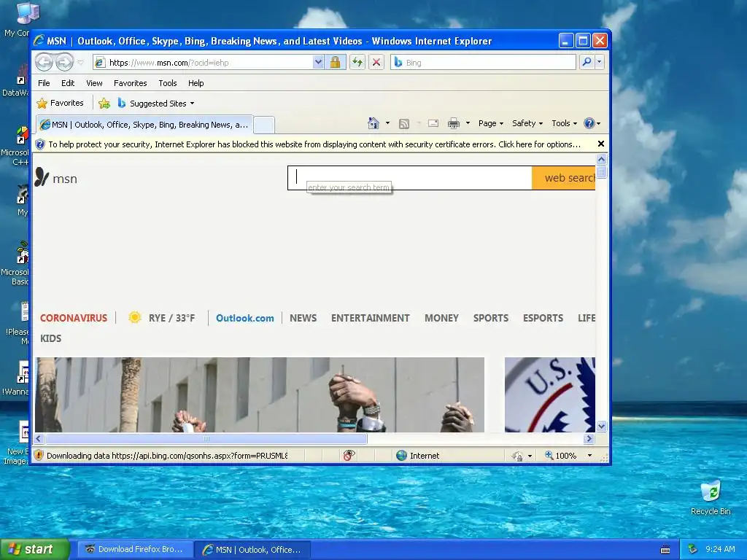Click the raised hands news photo

[x=260, y=394]
